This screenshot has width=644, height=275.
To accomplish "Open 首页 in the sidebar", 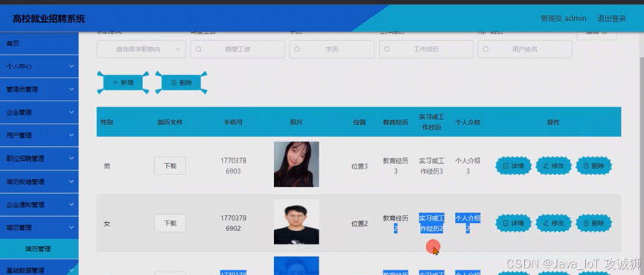I will coord(39,43).
